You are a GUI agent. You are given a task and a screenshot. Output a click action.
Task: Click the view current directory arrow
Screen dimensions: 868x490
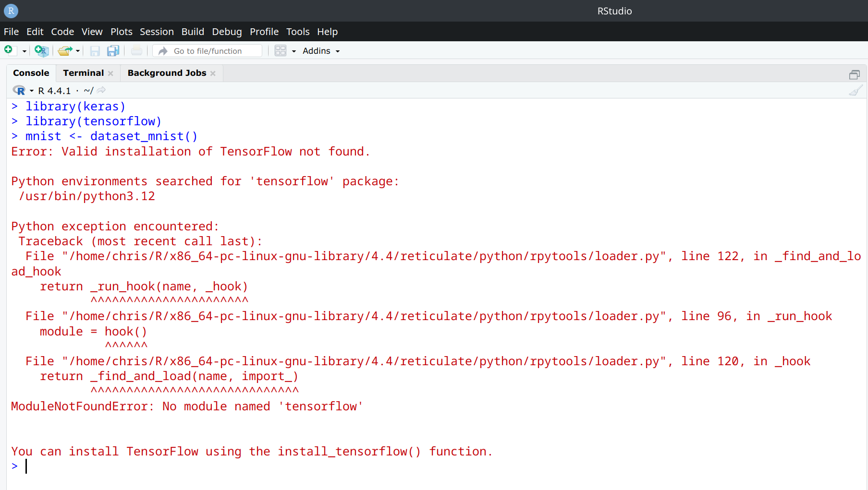[101, 90]
